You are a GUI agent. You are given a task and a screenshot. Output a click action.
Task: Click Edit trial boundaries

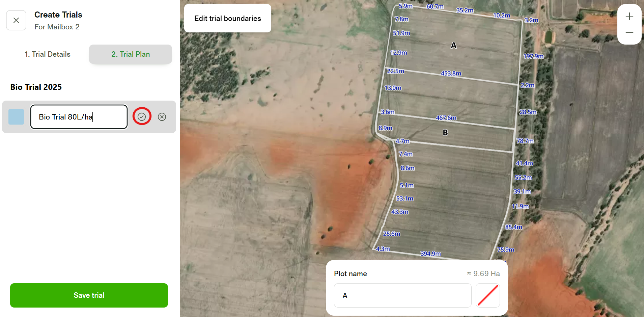pyautogui.click(x=228, y=19)
